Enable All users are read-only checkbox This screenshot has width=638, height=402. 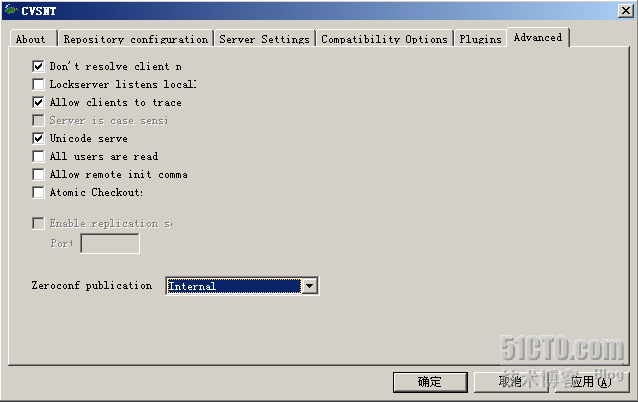click(39, 156)
